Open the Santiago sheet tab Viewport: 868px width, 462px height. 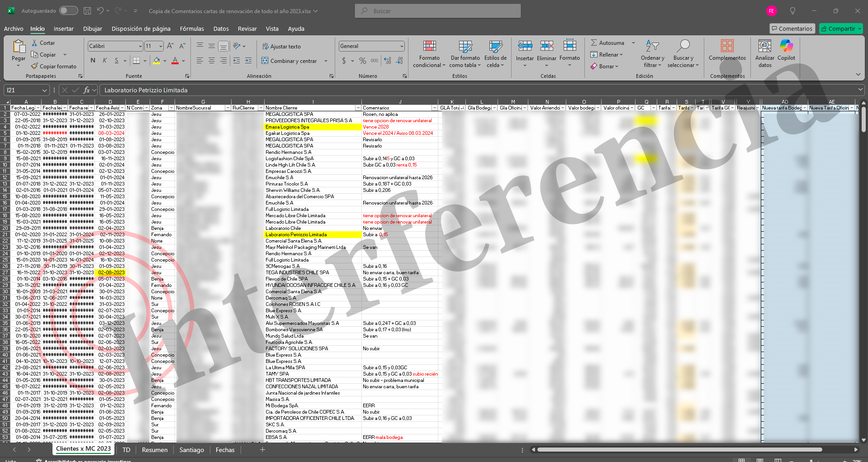point(192,450)
